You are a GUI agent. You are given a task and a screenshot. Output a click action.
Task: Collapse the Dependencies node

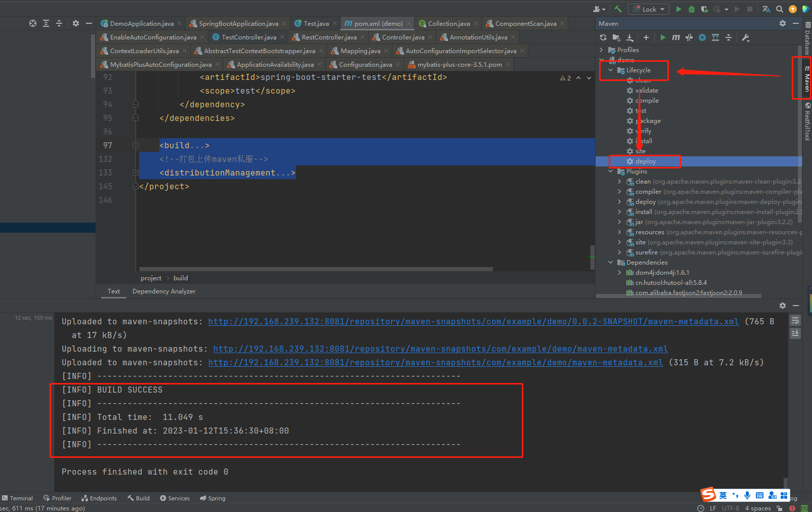610,263
